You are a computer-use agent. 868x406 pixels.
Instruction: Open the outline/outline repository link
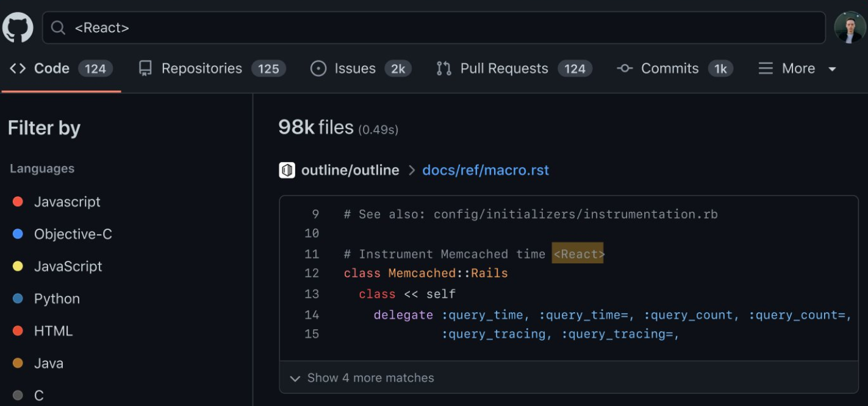click(348, 170)
